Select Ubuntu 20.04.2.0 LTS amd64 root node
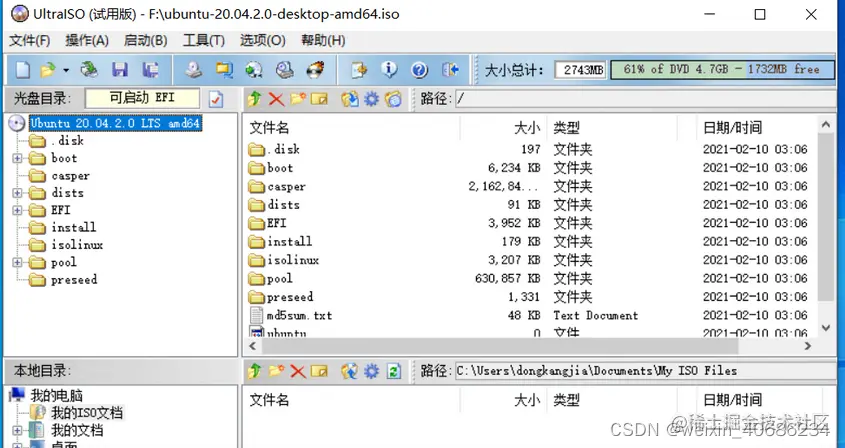Screen dimensions: 845x448 pyautogui.click(x=115, y=123)
